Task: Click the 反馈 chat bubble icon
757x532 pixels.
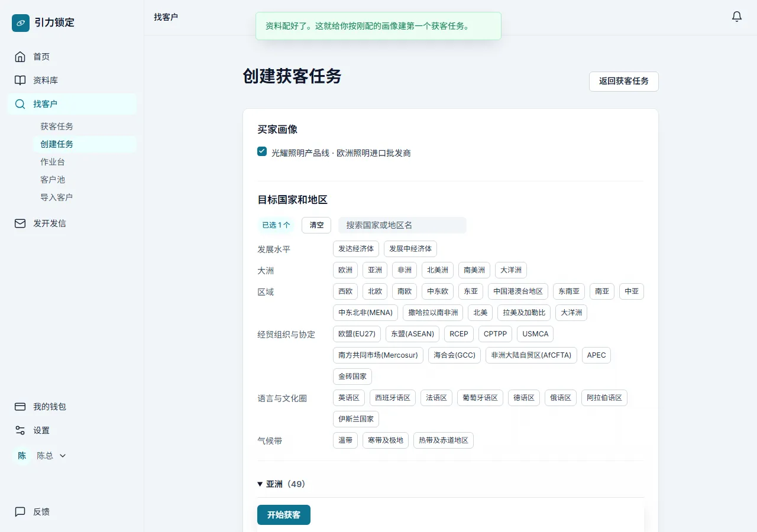Action: [x=20, y=512]
